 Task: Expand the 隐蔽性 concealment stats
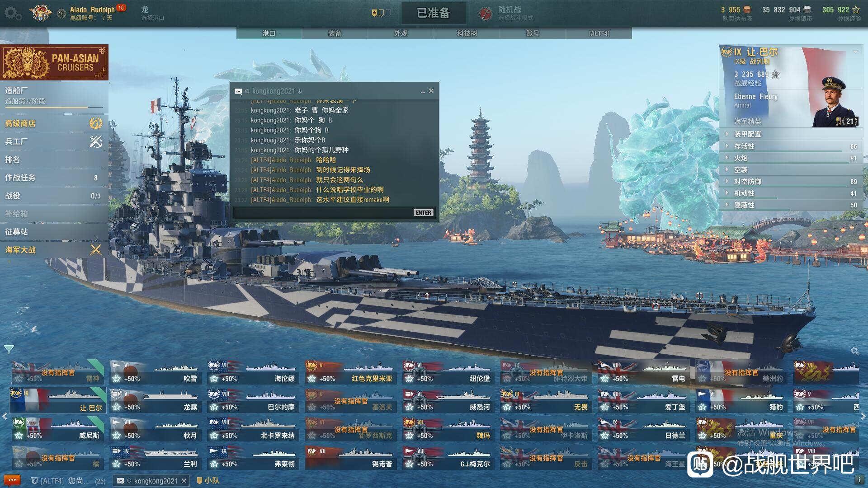point(726,205)
